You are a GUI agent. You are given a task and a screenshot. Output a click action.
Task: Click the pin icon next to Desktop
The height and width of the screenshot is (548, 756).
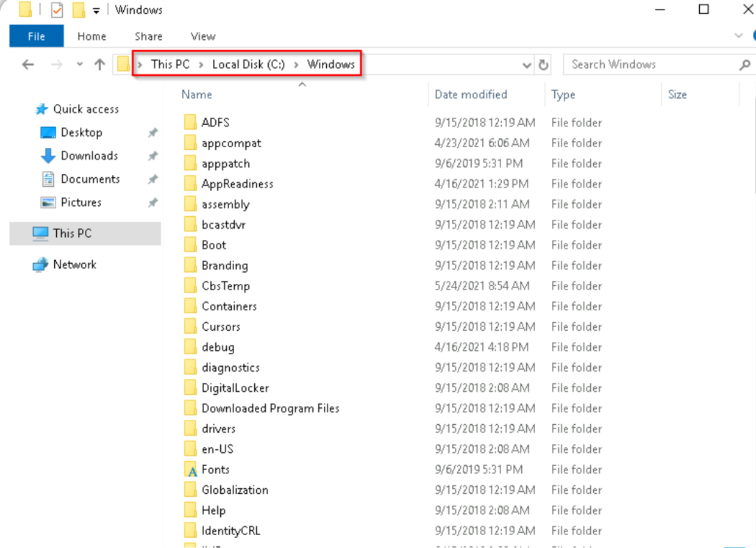(152, 133)
